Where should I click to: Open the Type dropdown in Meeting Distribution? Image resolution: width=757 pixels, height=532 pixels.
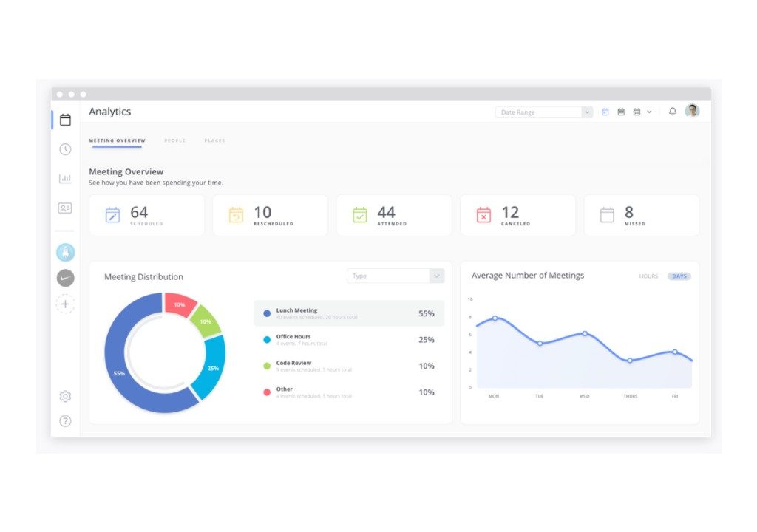pyautogui.click(x=396, y=276)
